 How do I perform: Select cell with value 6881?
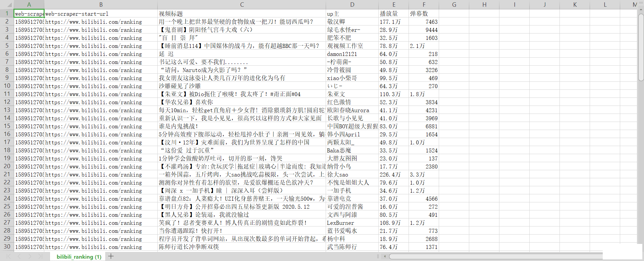tap(424, 126)
